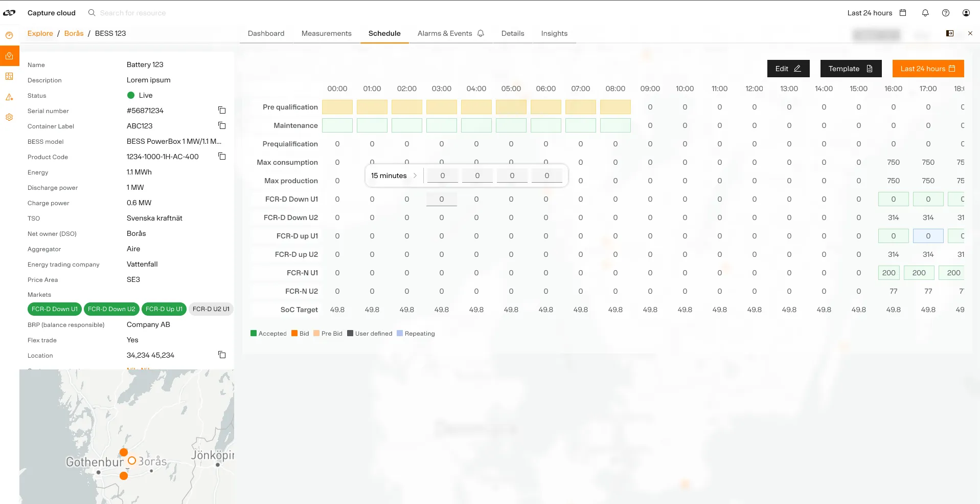The width and height of the screenshot is (980, 504).
Task: Click the SoC Target row label
Action: (x=299, y=310)
